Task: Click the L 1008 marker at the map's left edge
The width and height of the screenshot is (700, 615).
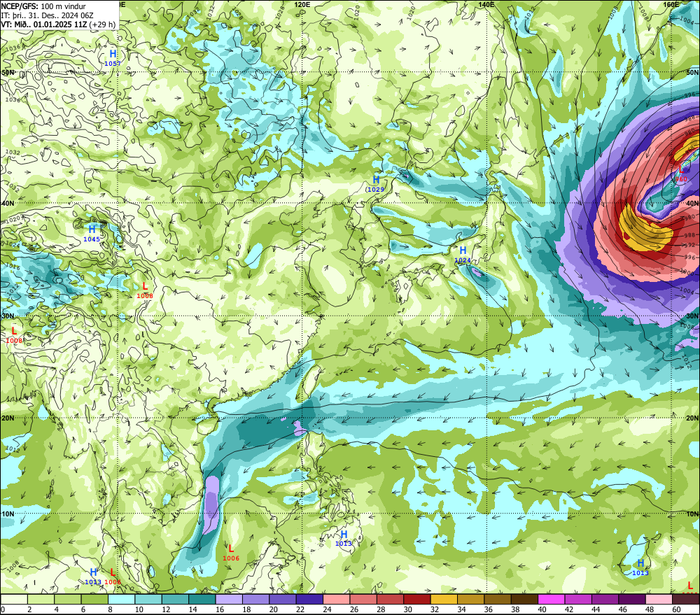Action: 14,335
